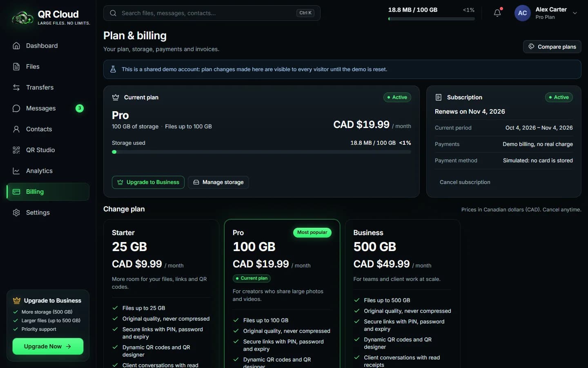Click 'Oct 4, 2026 – Nov 4, 2026' period

[539, 128]
